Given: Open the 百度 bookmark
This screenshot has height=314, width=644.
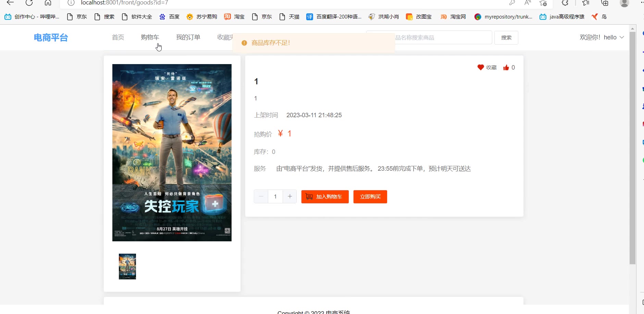Looking at the screenshot, I should 169,16.
